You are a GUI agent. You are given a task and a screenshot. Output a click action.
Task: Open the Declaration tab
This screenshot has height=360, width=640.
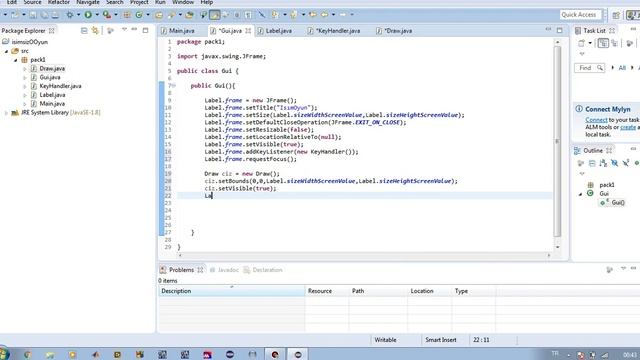point(263,270)
